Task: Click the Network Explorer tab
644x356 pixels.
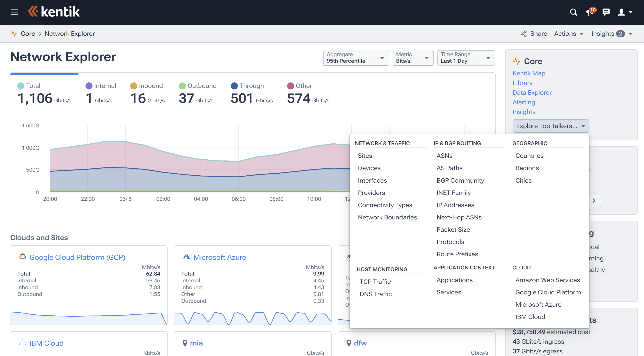Action: (70, 33)
